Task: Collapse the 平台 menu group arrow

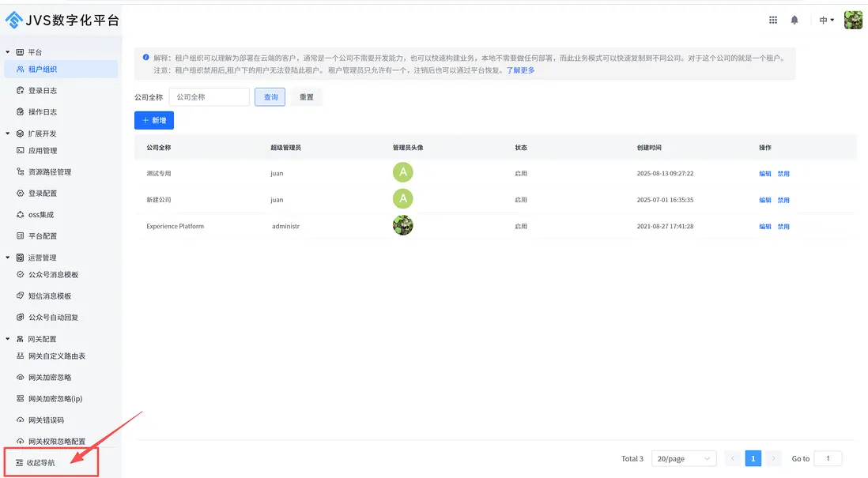Action: pyautogui.click(x=8, y=52)
